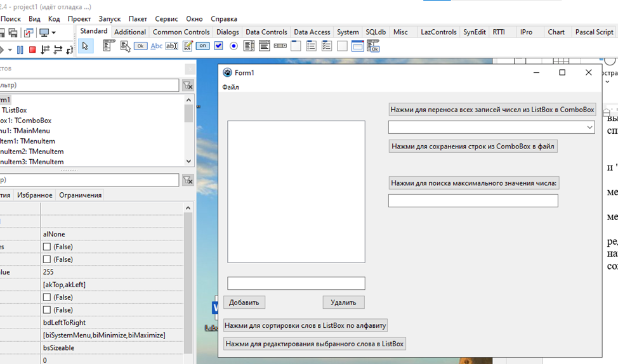Expand the ComboBox dropdown in Form1
This screenshot has height=364, width=618.
click(589, 127)
